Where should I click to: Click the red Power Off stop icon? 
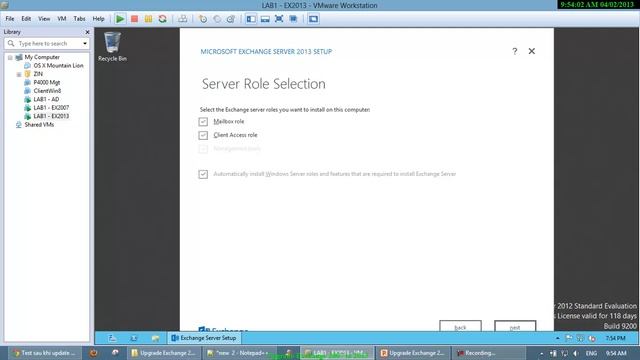click(x=134, y=19)
